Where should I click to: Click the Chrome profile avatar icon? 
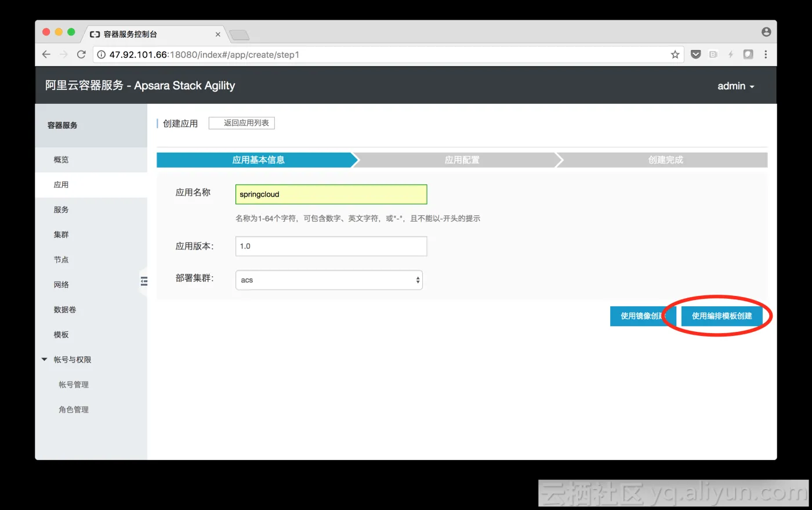pyautogui.click(x=766, y=32)
